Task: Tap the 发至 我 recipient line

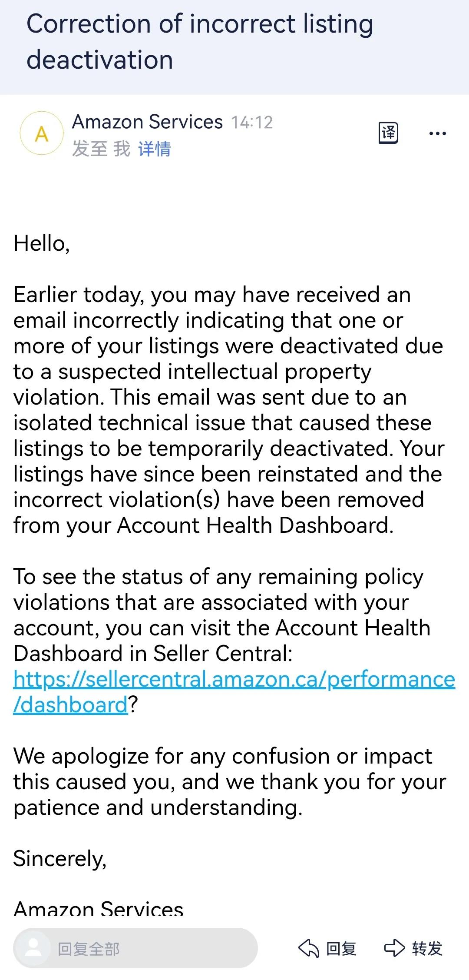Action: tap(101, 149)
